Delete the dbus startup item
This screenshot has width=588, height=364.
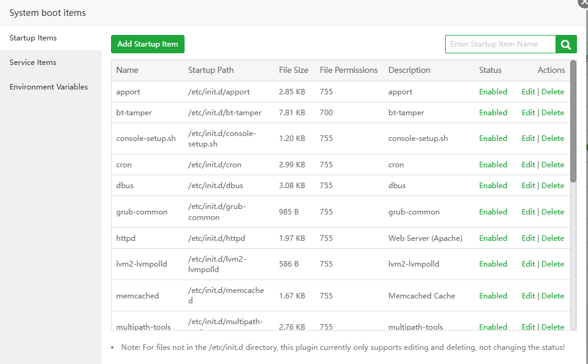(552, 186)
